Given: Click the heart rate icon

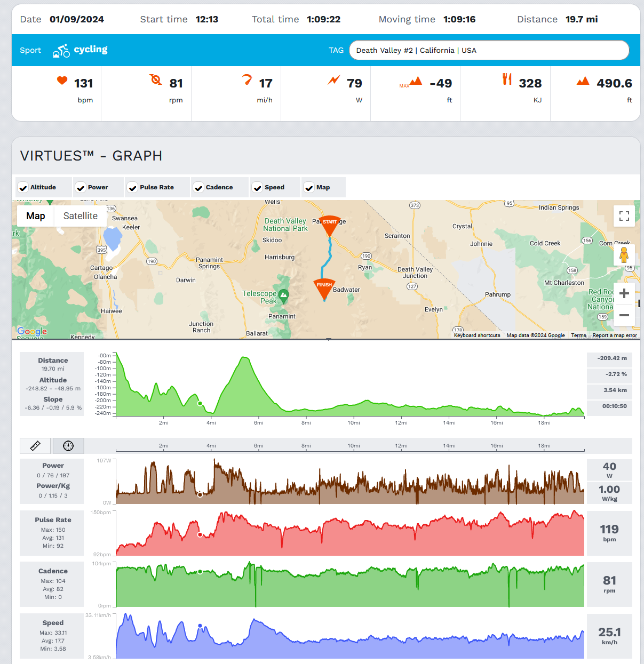Looking at the screenshot, I should 62,81.
